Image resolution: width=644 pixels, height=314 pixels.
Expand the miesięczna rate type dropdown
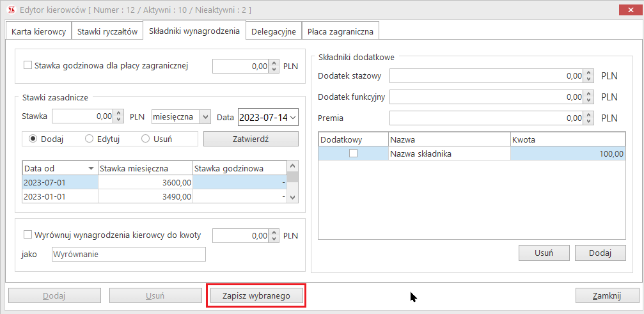pyautogui.click(x=205, y=116)
